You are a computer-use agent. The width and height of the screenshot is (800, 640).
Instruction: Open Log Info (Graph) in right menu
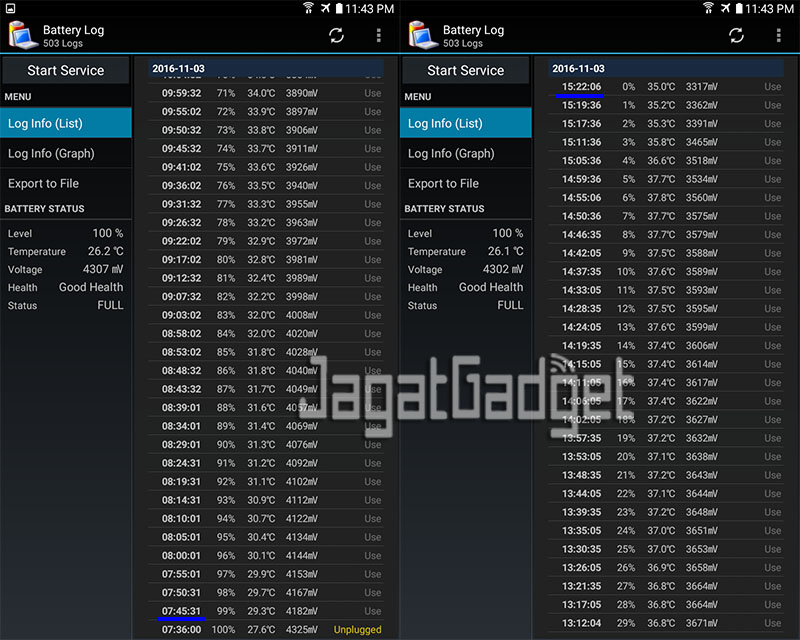coord(466,153)
